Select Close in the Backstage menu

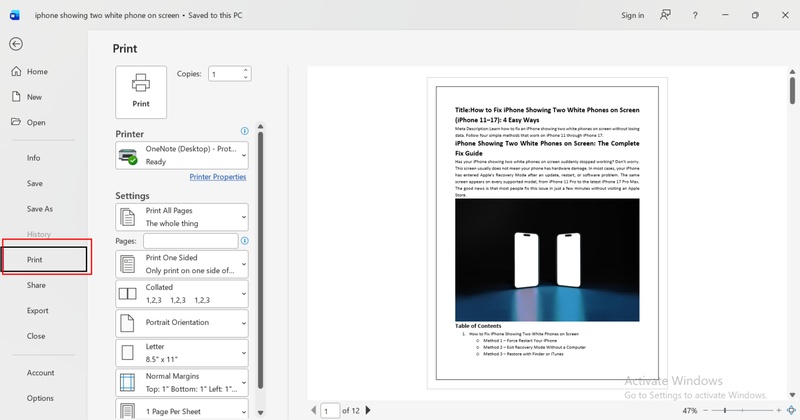click(x=36, y=336)
